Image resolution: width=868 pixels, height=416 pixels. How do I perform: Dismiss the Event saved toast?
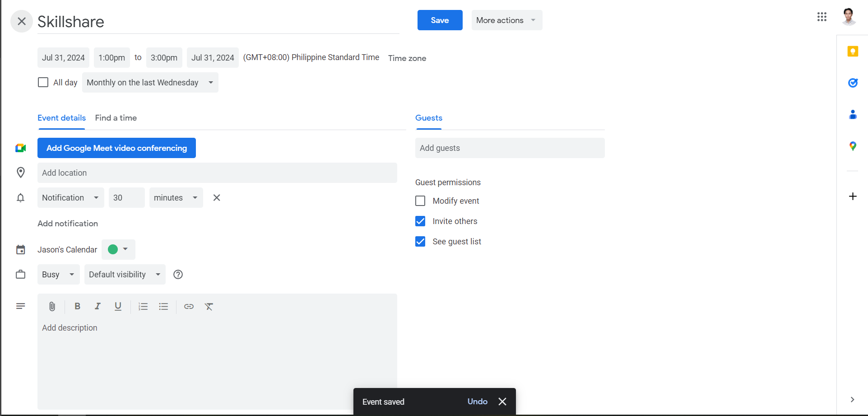[x=502, y=402]
